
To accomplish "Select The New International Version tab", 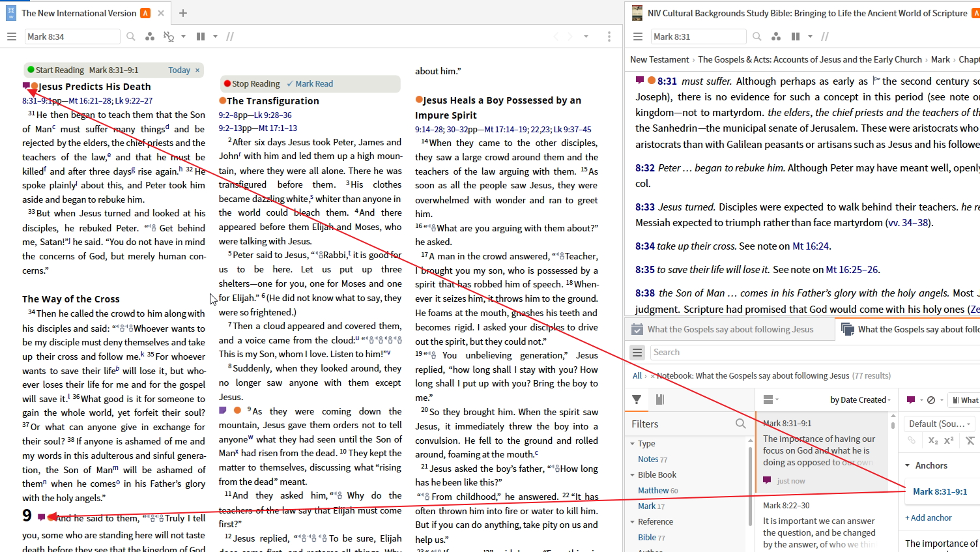I will click(79, 13).
